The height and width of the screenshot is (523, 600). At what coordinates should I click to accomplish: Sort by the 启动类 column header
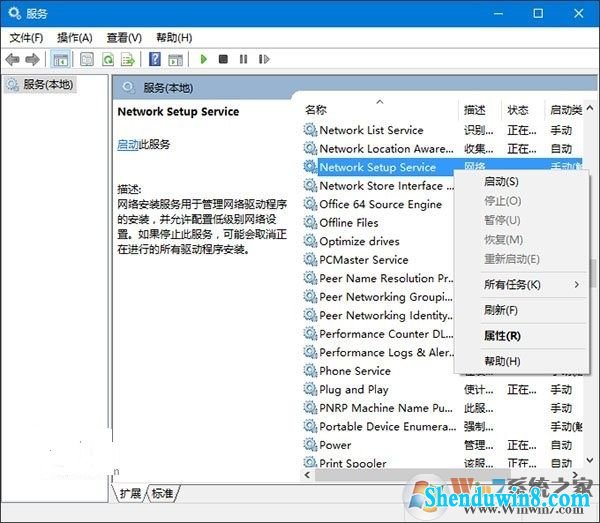564,110
